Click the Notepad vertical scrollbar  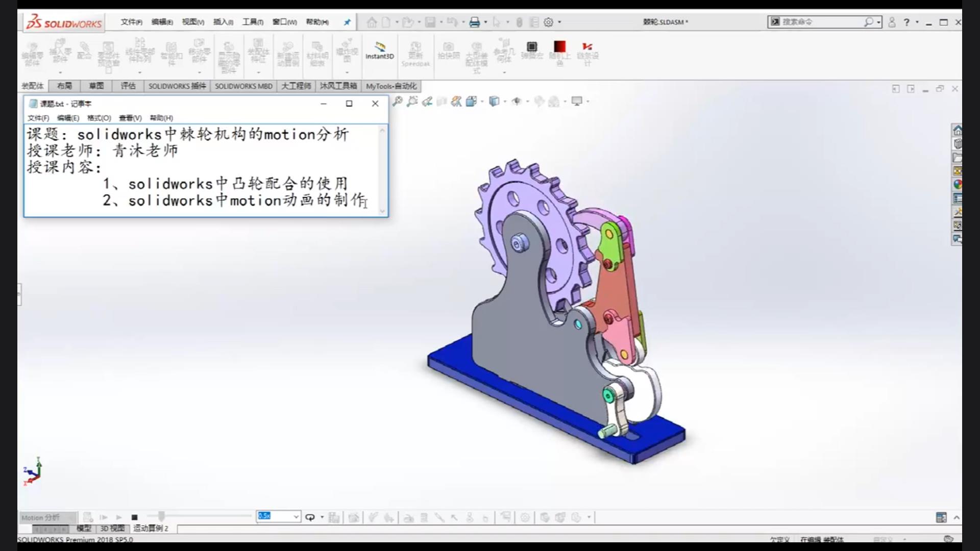(x=382, y=170)
